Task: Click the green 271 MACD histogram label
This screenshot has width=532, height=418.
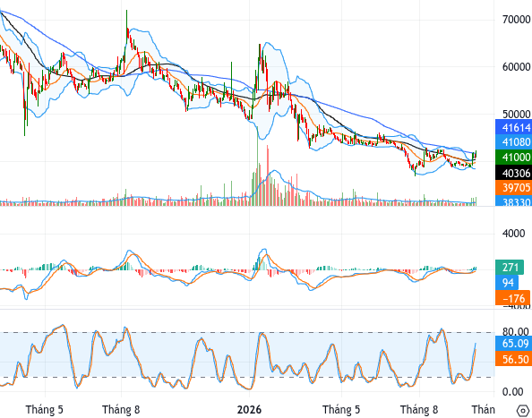Action: pyautogui.click(x=510, y=267)
